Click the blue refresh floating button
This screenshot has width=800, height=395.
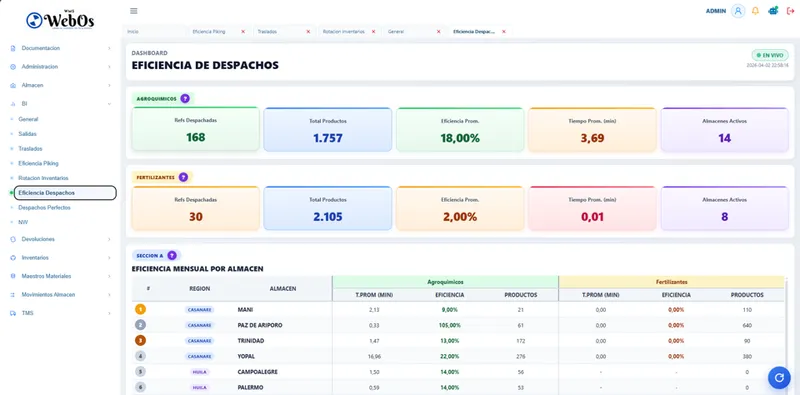coord(779,378)
